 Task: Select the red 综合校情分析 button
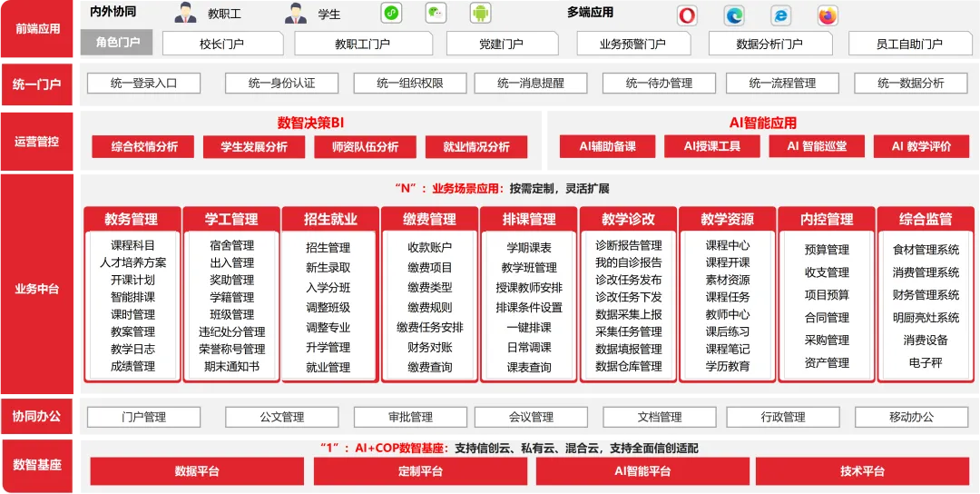tap(144, 147)
